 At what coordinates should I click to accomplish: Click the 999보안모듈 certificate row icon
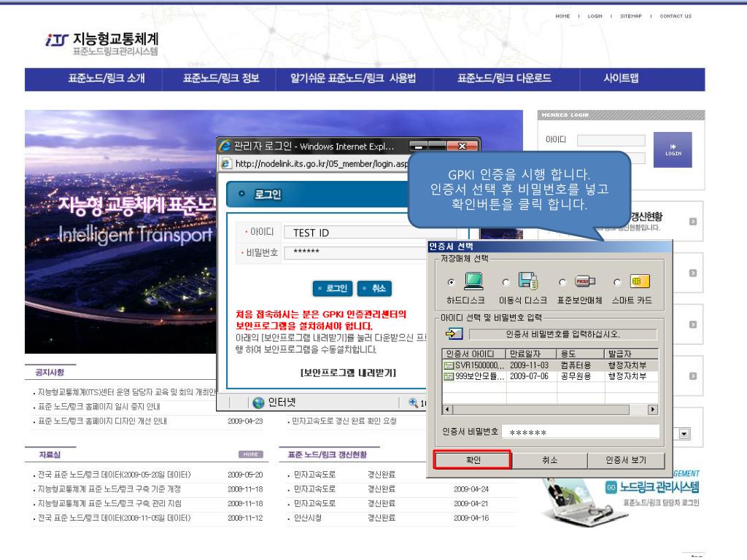tap(449, 376)
